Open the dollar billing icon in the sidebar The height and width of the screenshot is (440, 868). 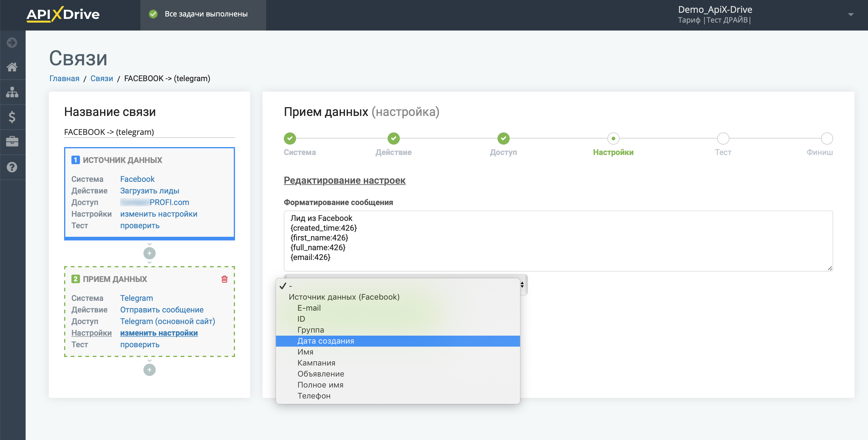(12, 117)
